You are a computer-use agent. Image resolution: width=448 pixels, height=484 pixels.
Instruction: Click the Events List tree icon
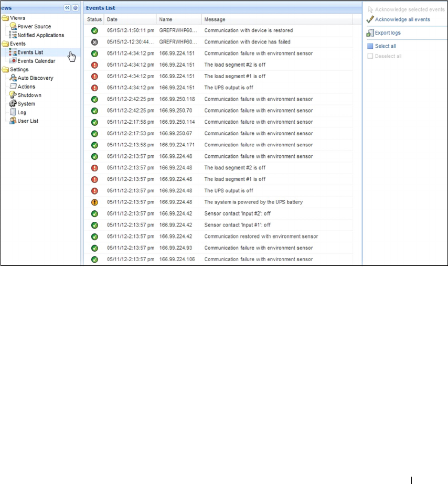tap(13, 52)
